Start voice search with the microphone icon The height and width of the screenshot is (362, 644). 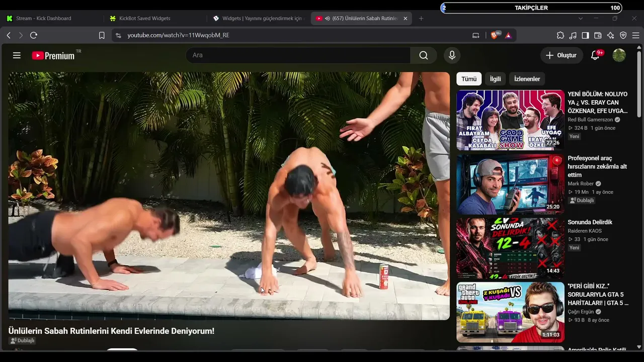452,55
